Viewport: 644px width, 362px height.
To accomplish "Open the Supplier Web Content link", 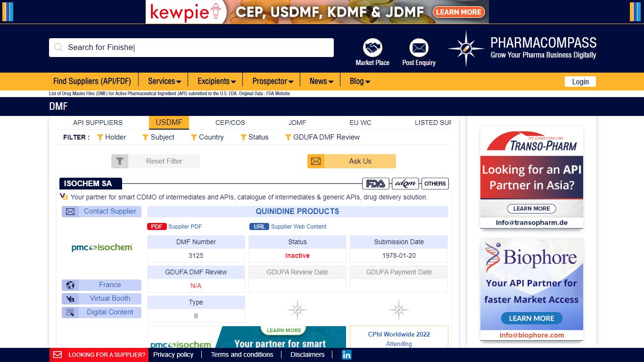I will (299, 227).
